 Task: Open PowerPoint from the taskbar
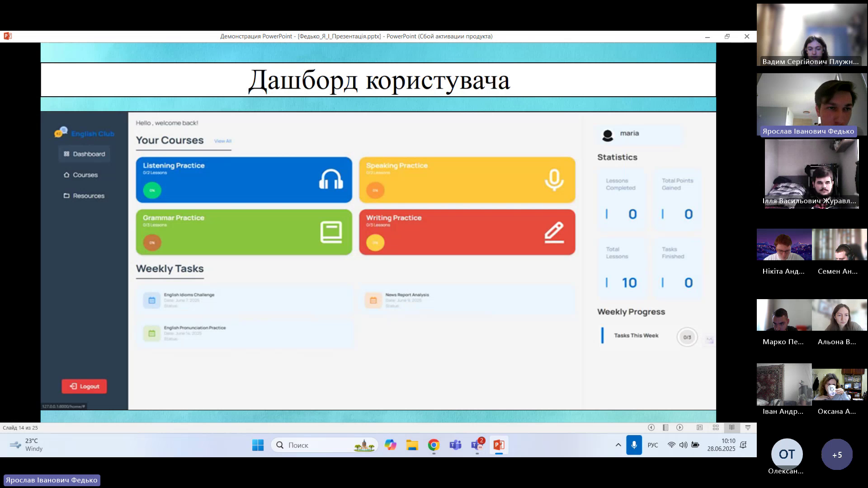(x=499, y=445)
